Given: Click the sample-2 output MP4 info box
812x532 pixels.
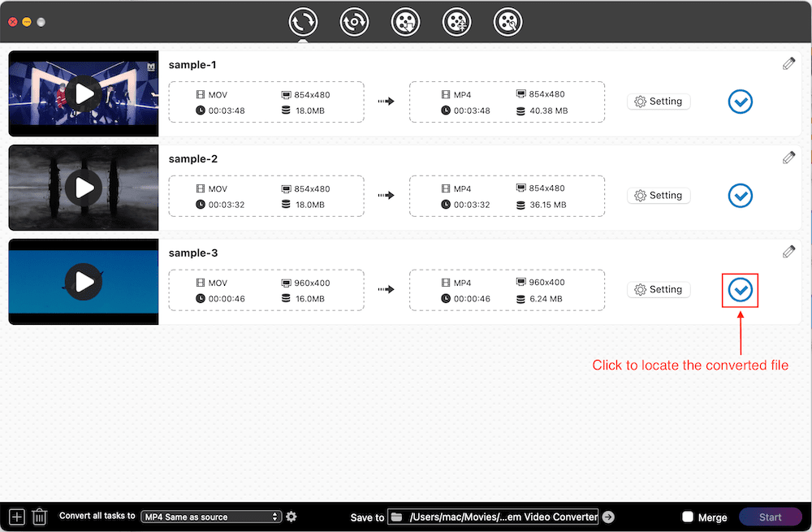Looking at the screenshot, I should click(x=507, y=196).
